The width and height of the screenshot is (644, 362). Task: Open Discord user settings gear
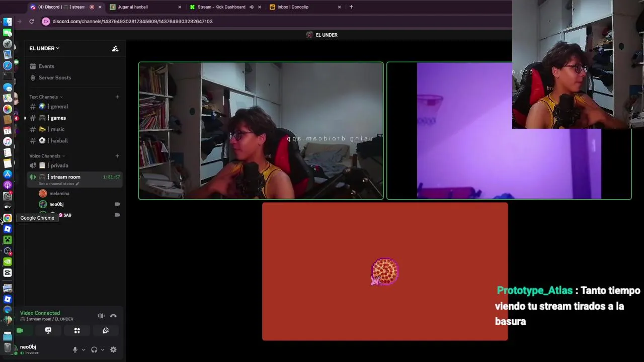pos(113,349)
